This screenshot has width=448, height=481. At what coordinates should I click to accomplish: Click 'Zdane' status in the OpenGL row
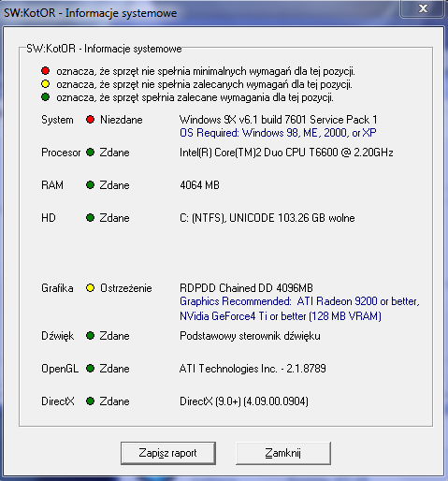pyautogui.click(x=114, y=369)
